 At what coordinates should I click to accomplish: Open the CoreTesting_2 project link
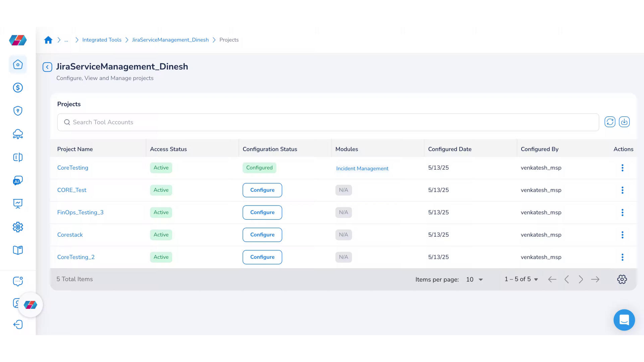tap(76, 257)
